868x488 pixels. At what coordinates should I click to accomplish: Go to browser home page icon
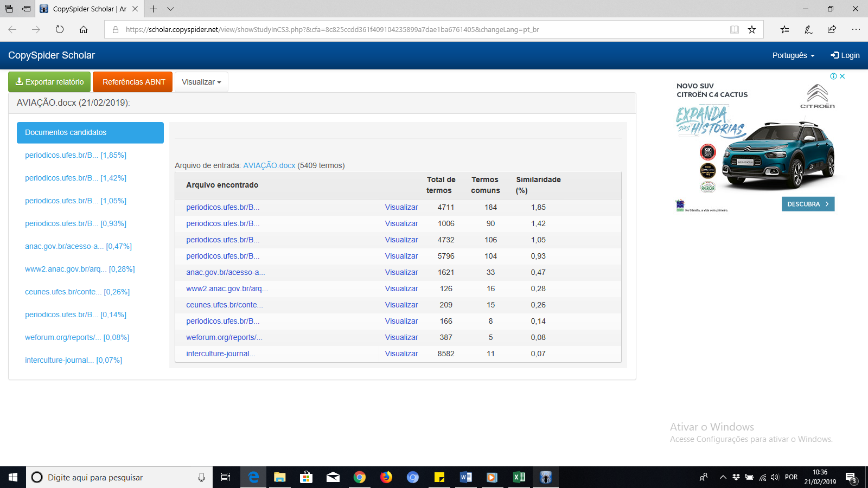[84, 29]
